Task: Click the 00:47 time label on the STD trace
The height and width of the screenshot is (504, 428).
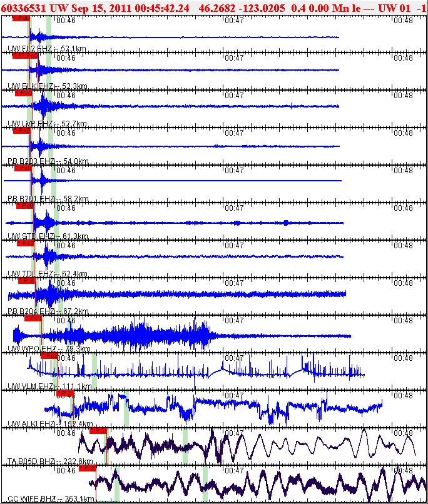Action: [x=234, y=208]
